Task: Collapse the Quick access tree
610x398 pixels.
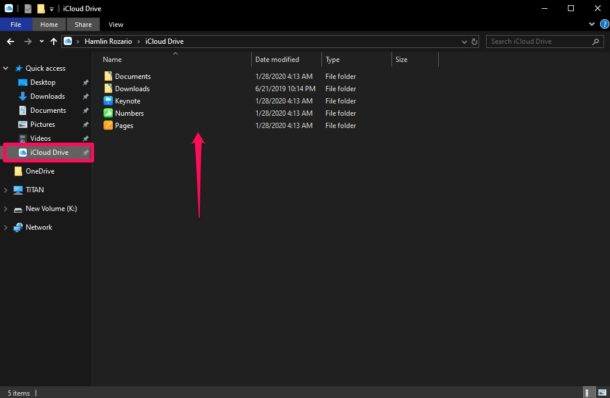Action: pyautogui.click(x=5, y=68)
